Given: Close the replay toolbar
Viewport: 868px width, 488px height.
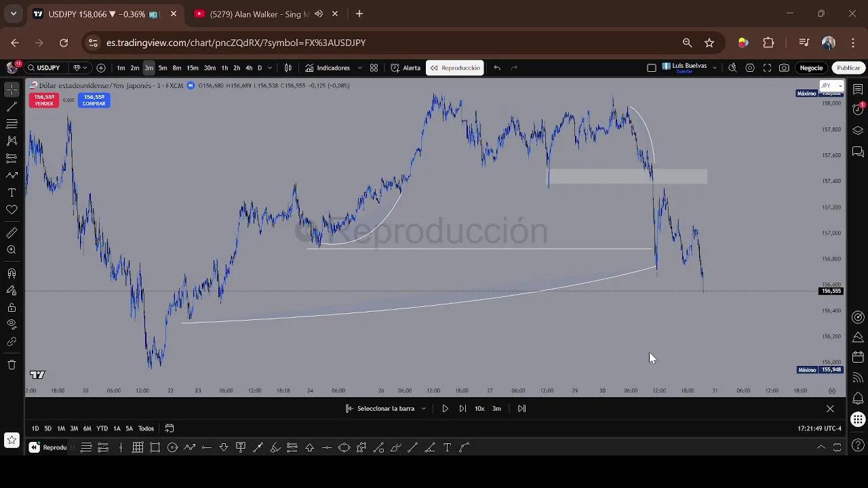Looking at the screenshot, I should click(830, 409).
